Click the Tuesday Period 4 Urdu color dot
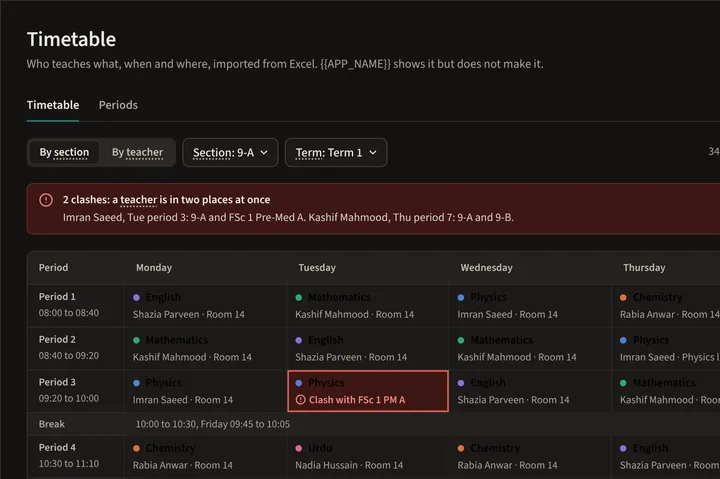This screenshot has width=720, height=479. pos(299,448)
